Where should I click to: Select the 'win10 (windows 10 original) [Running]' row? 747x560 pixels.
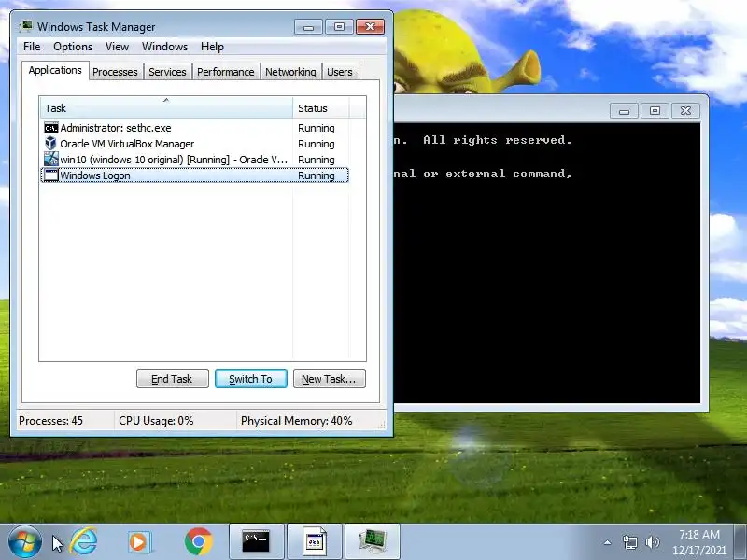195,159
